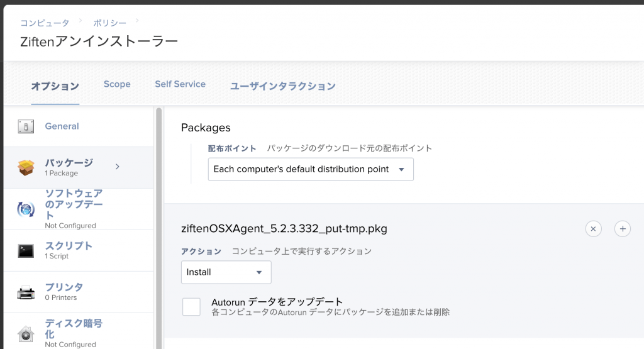Open the スクリプト sidebar link

[69, 245]
